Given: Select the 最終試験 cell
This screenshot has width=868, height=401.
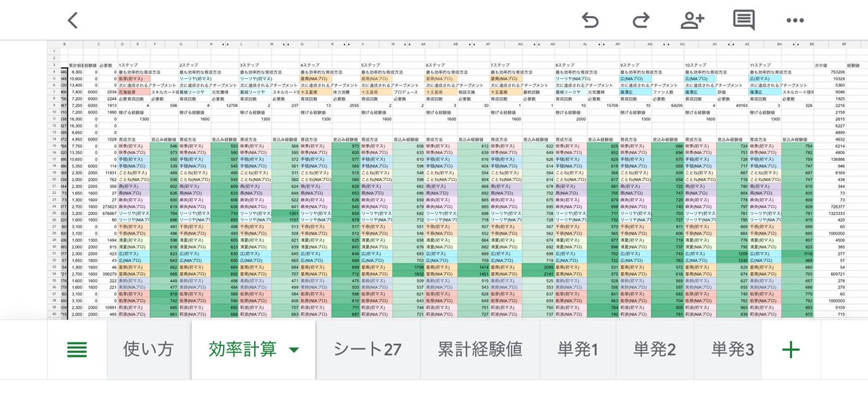Looking at the screenshot, I should click(x=539, y=92).
